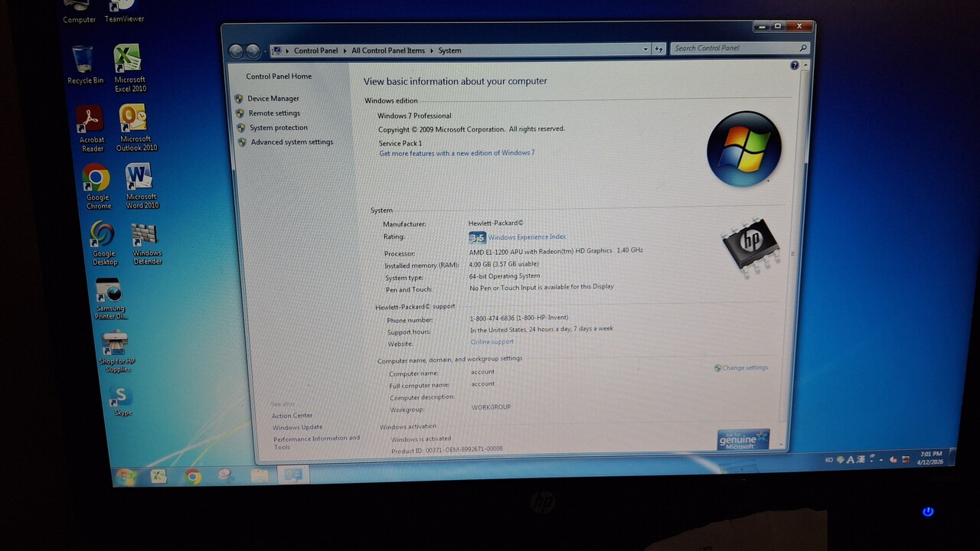
Task: Launch Microsoft Excel 2010 from desktop
Action: 128,61
